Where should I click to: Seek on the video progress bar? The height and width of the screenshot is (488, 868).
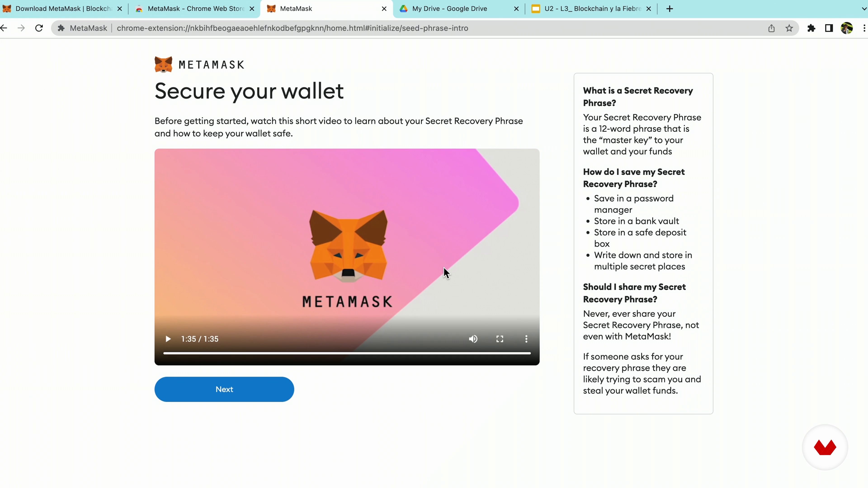click(347, 353)
